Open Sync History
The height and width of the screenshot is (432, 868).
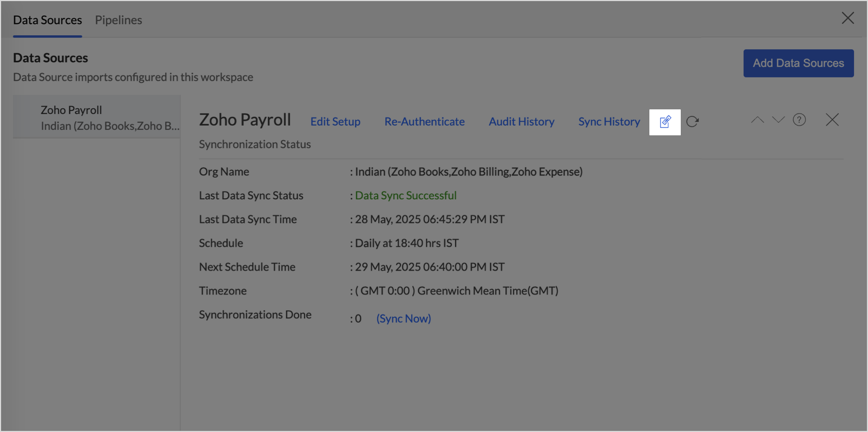click(609, 122)
